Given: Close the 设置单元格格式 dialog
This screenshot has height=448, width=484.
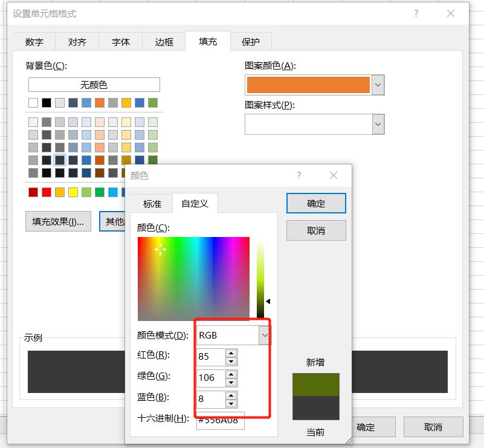Looking at the screenshot, I should coord(451,13).
